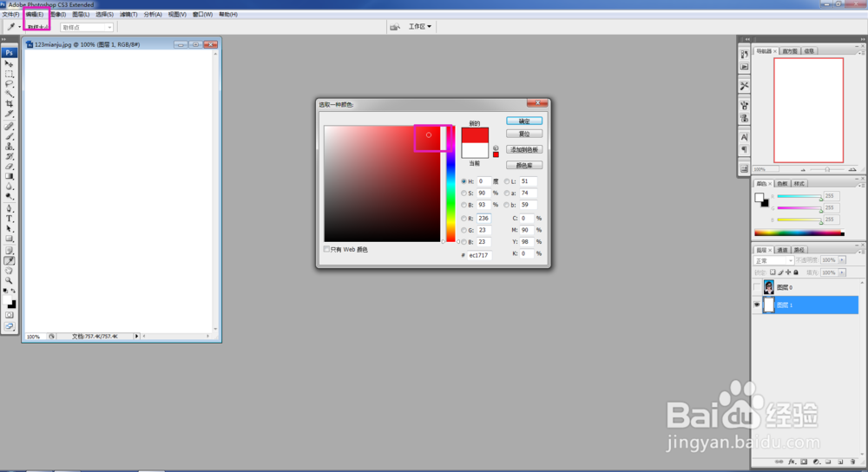This screenshot has width=868, height=472.
Task: Toggle visibility eye of 图层 1
Action: pos(757,305)
